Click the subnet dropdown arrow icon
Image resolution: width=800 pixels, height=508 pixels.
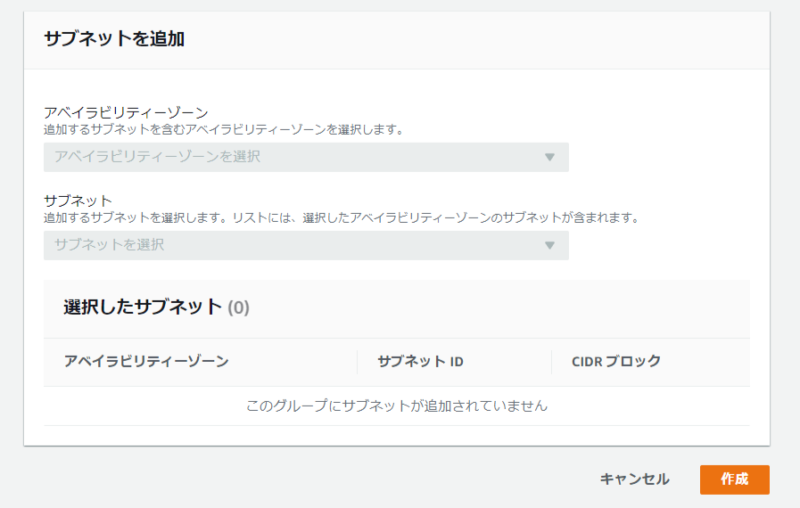549,245
